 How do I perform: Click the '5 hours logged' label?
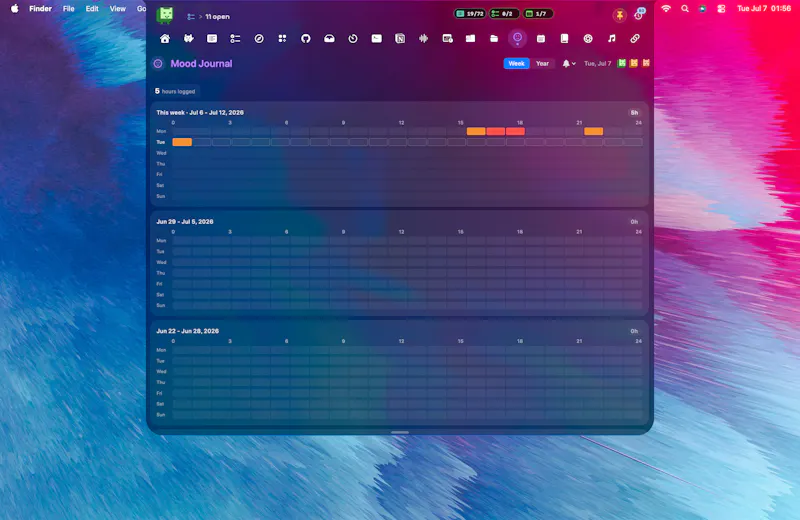pos(175,91)
